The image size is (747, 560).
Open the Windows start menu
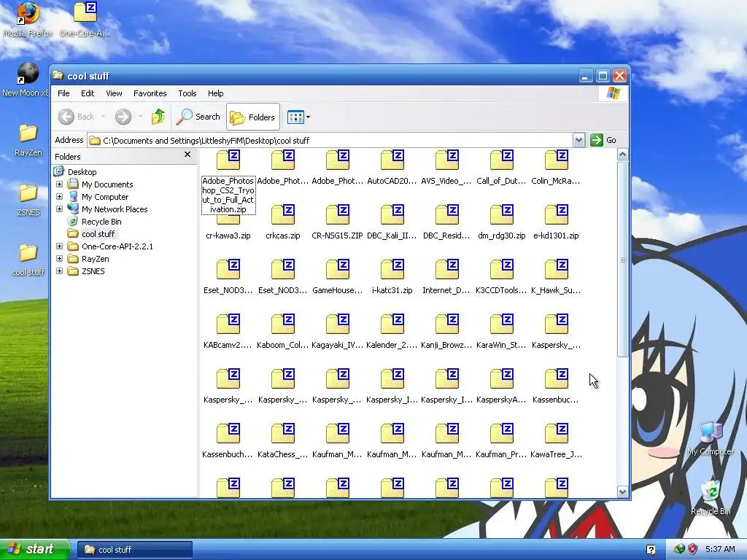click(x=34, y=550)
